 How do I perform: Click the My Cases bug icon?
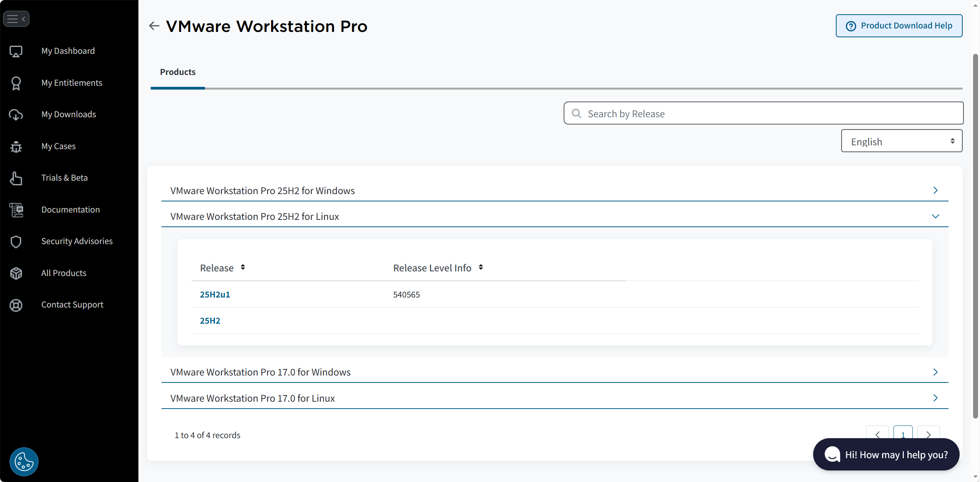(16, 146)
